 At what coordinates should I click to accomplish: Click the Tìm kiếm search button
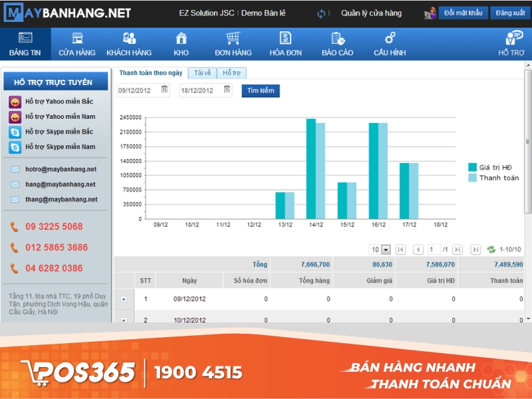click(x=261, y=90)
